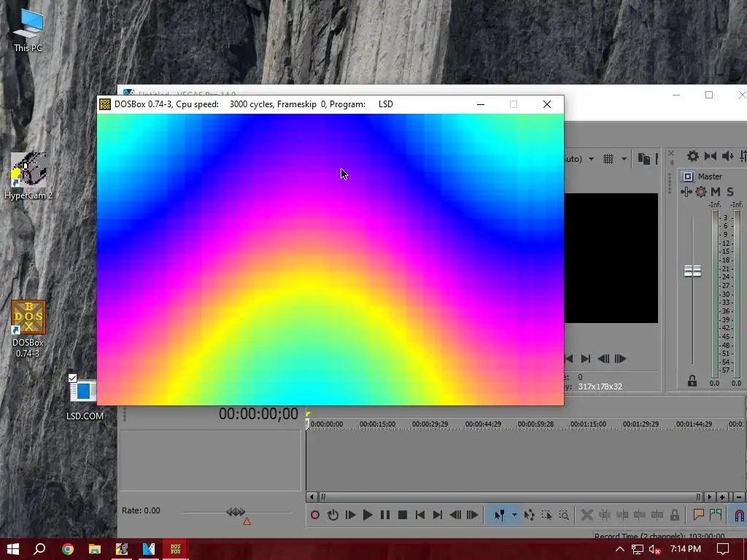747x560 pixels.
Task: Toggle Dim Output speaker icon in Master Bus
Action: click(x=727, y=156)
